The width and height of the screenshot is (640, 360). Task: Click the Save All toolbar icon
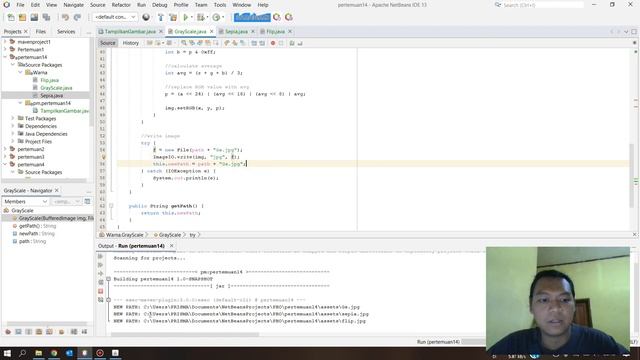[46, 17]
